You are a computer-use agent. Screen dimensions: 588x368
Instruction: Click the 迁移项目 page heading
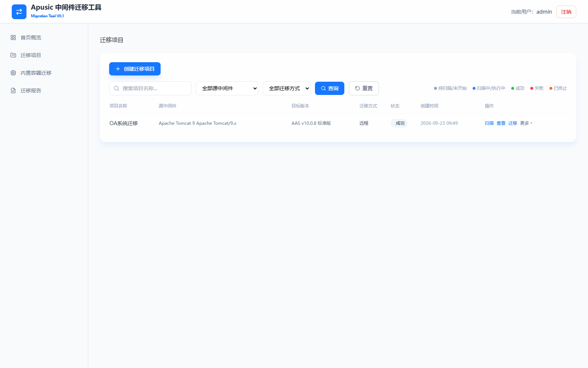tap(112, 40)
